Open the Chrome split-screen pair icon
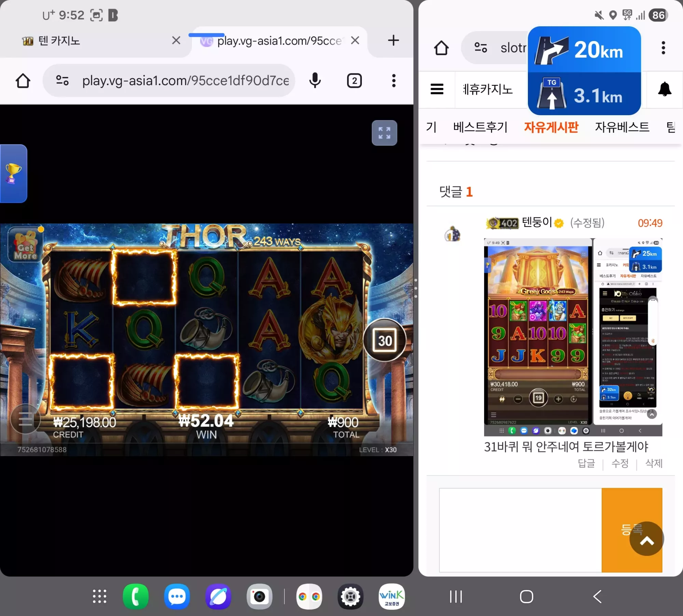The height and width of the screenshot is (616, 683). point(309,597)
